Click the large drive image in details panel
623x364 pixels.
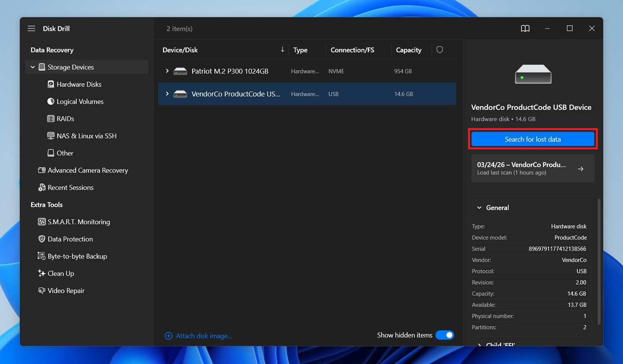(533, 74)
